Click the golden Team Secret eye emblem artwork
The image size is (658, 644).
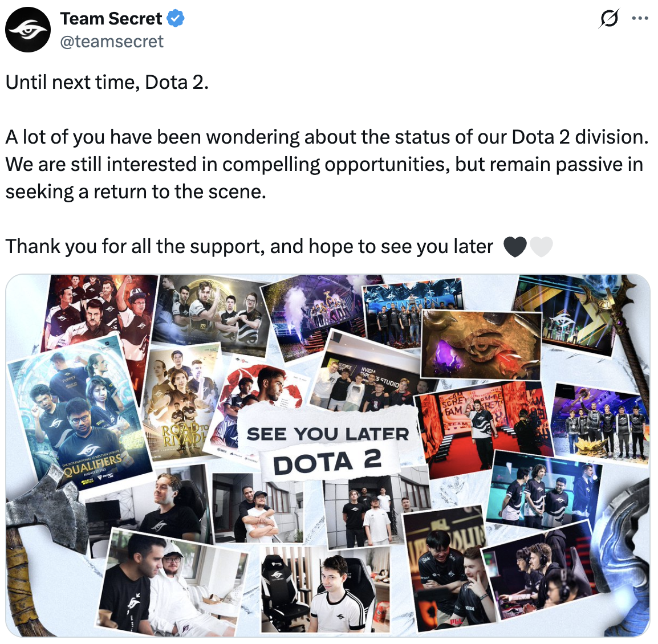pos(481,344)
